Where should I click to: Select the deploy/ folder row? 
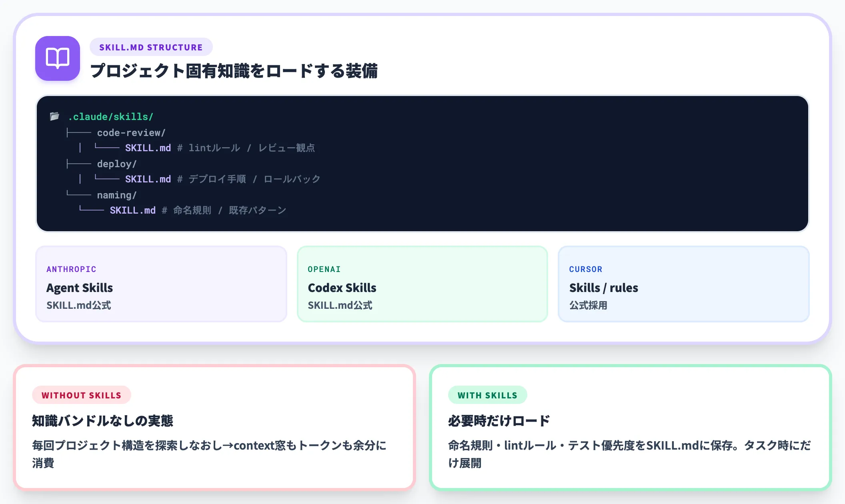tap(117, 164)
